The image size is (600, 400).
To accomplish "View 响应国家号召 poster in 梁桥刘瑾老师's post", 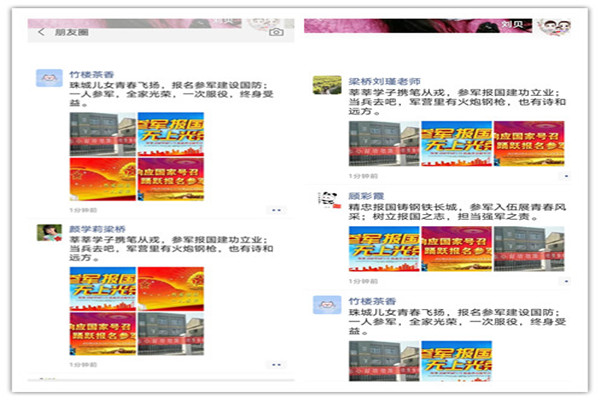I will point(527,144).
